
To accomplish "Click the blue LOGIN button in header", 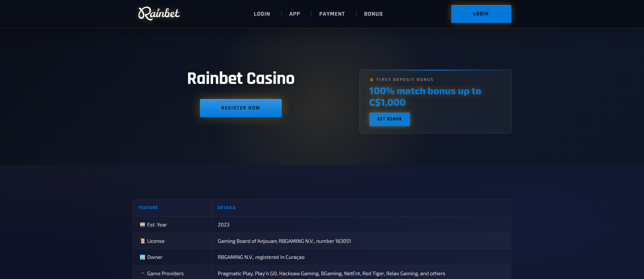I will [x=481, y=14].
